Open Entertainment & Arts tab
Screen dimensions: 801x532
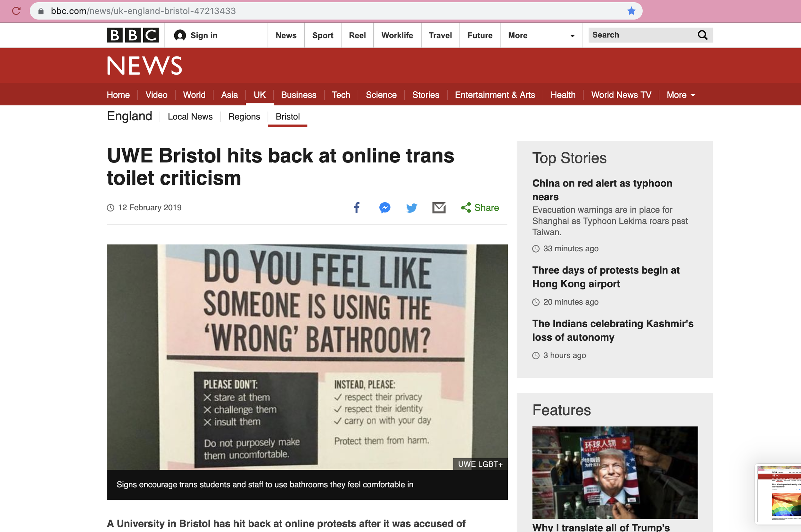pyautogui.click(x=494, y=95)
